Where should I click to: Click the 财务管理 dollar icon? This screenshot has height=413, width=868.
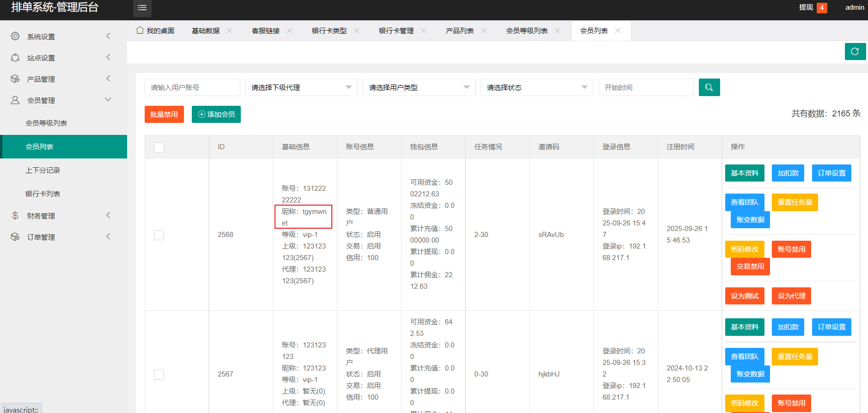click(x=15, y=216)
